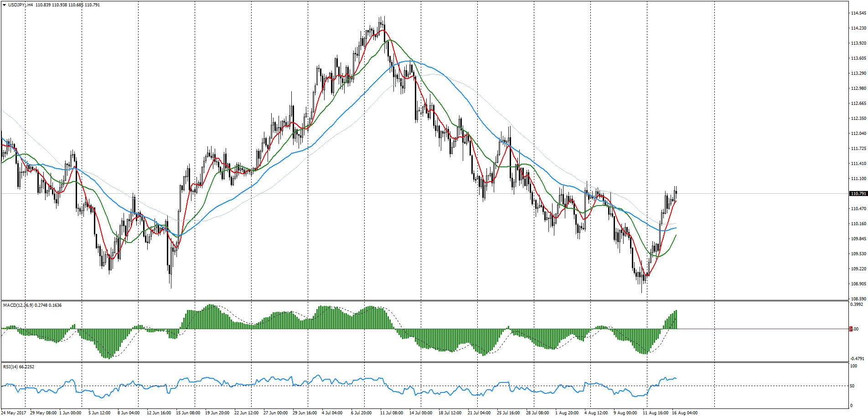Screen dimensions: 868x418
Task: Click the 108.590 price on the scale
Action: pos(858,299)
